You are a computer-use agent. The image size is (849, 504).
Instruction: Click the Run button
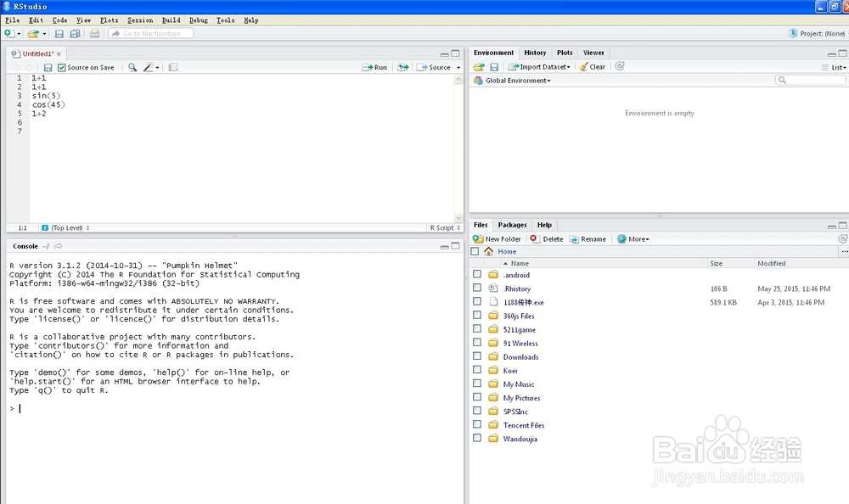pos(374,67)
